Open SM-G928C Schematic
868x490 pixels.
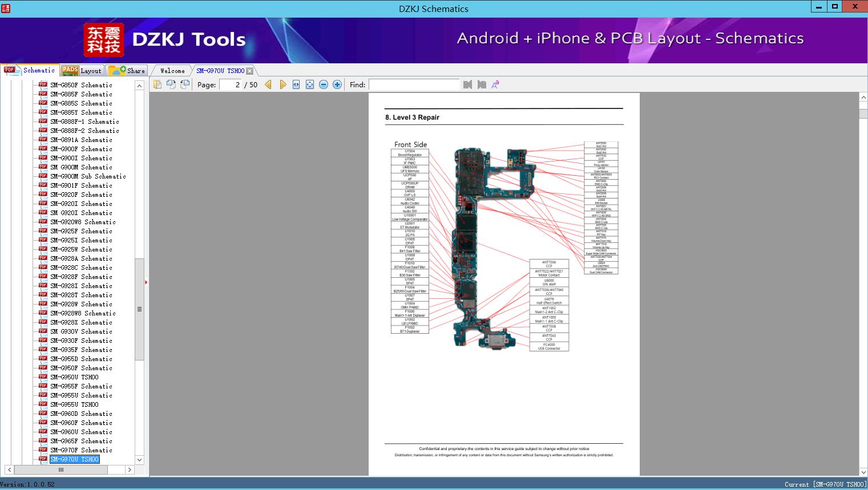(81, 268)
